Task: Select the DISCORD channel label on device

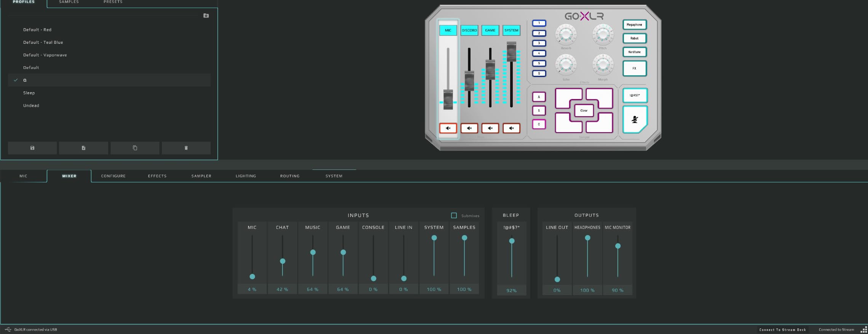Action: pos(469,30)
